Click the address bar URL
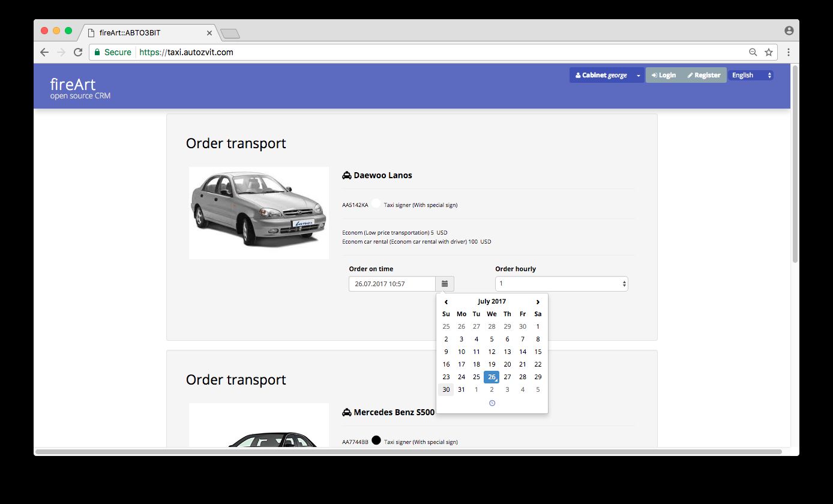Screen dimensions: 833x504 (186, 52)
